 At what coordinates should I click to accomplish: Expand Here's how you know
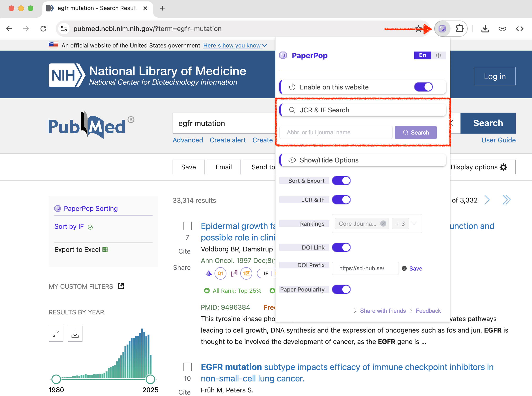pos(235,46)
